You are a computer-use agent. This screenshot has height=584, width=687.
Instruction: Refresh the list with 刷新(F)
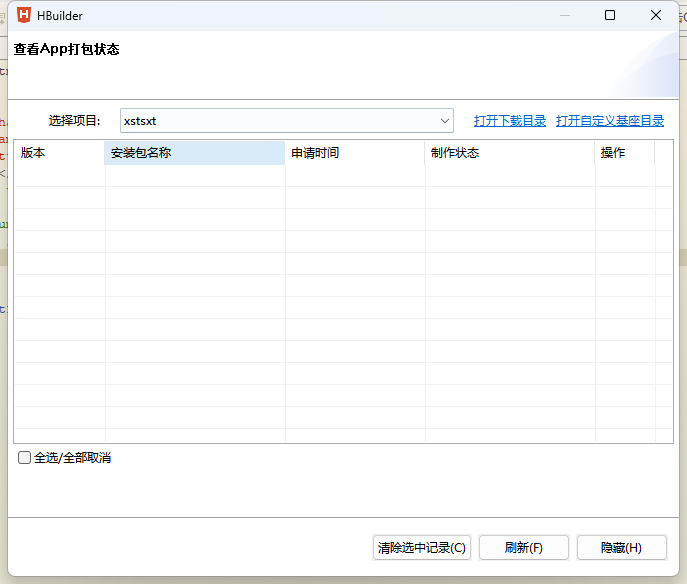click(x=523, y=548)
